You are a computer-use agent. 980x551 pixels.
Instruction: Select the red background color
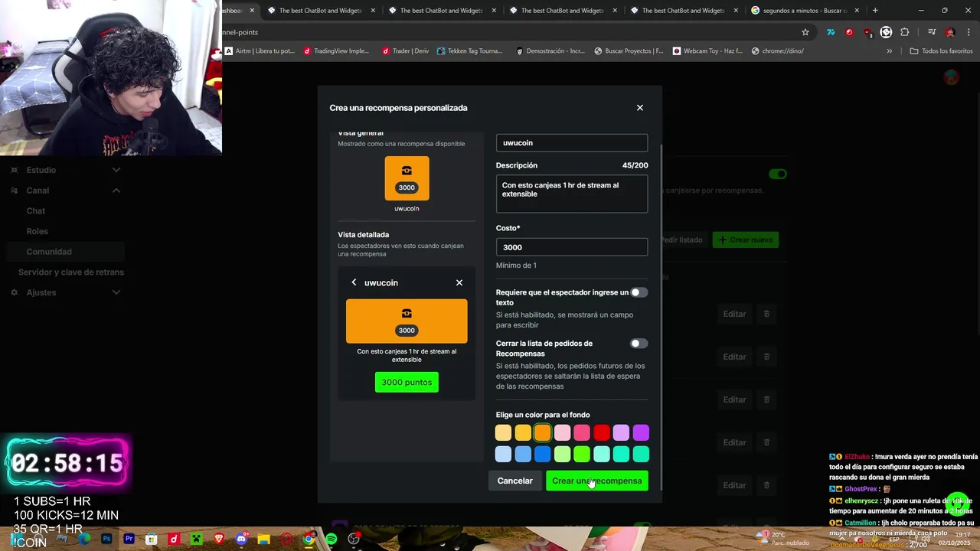pyautogui.click(x=602, y=433)
